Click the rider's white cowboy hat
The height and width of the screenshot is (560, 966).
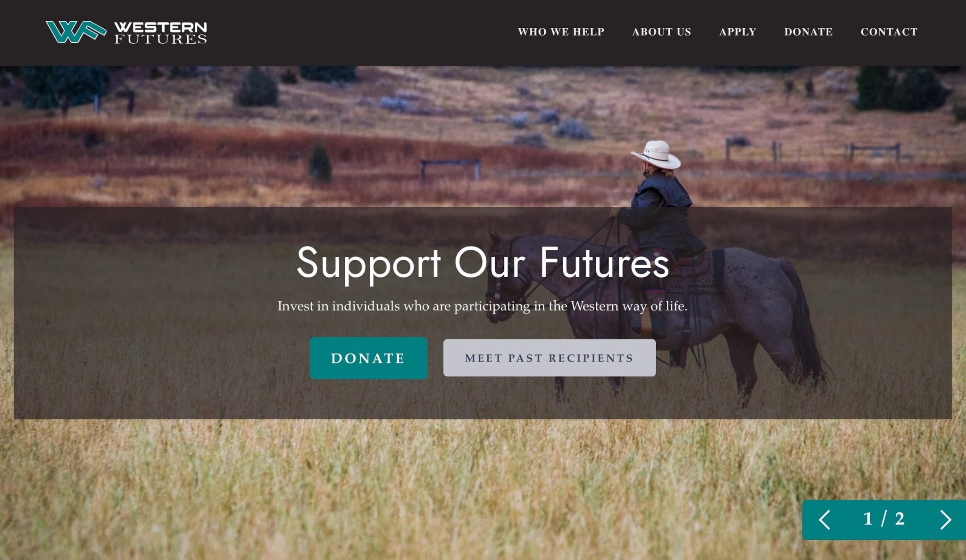point(657,154)
